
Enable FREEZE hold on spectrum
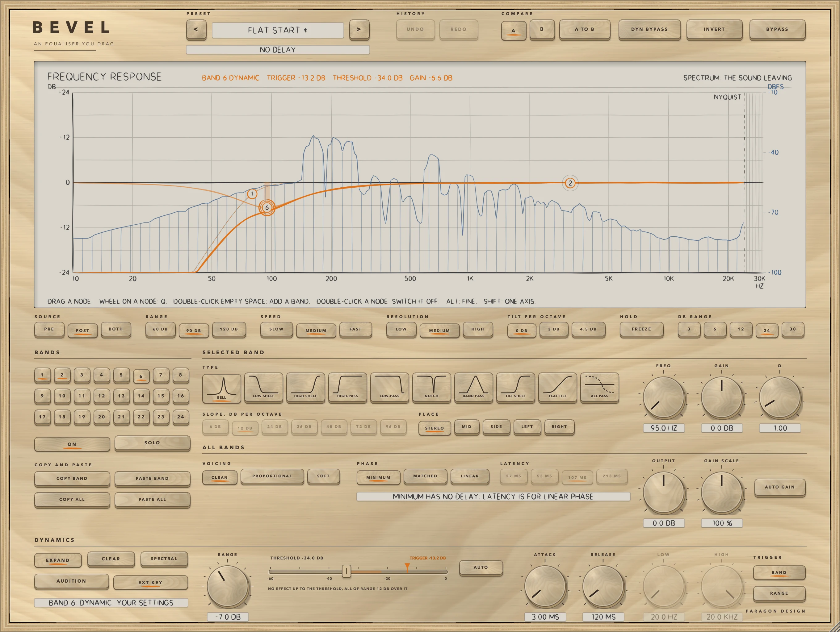pos(641,329)
